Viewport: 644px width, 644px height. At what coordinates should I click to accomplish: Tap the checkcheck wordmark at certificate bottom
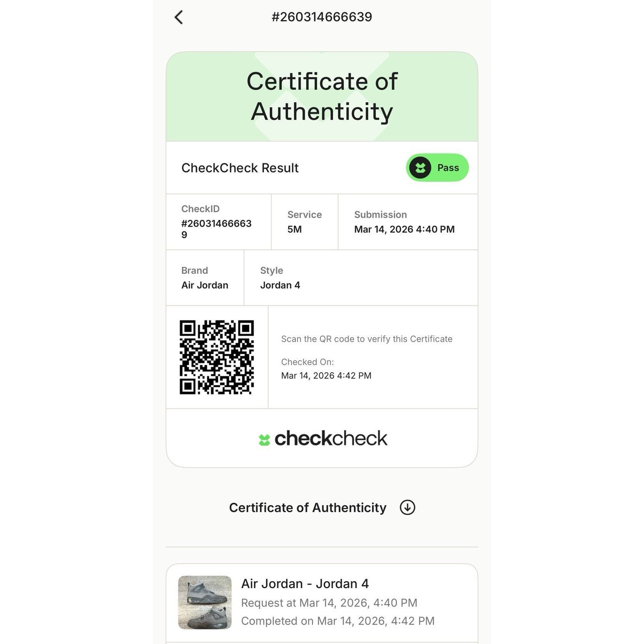tap(331, 438)
